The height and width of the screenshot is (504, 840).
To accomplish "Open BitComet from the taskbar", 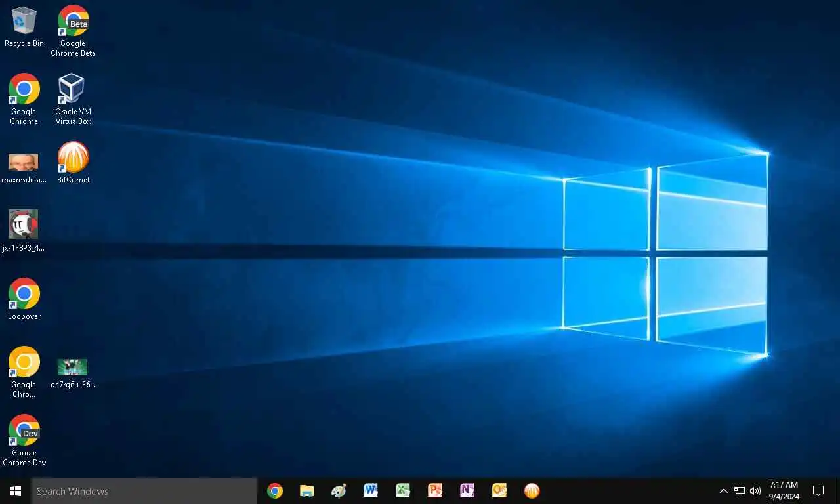I will click(x=532, y=491).
